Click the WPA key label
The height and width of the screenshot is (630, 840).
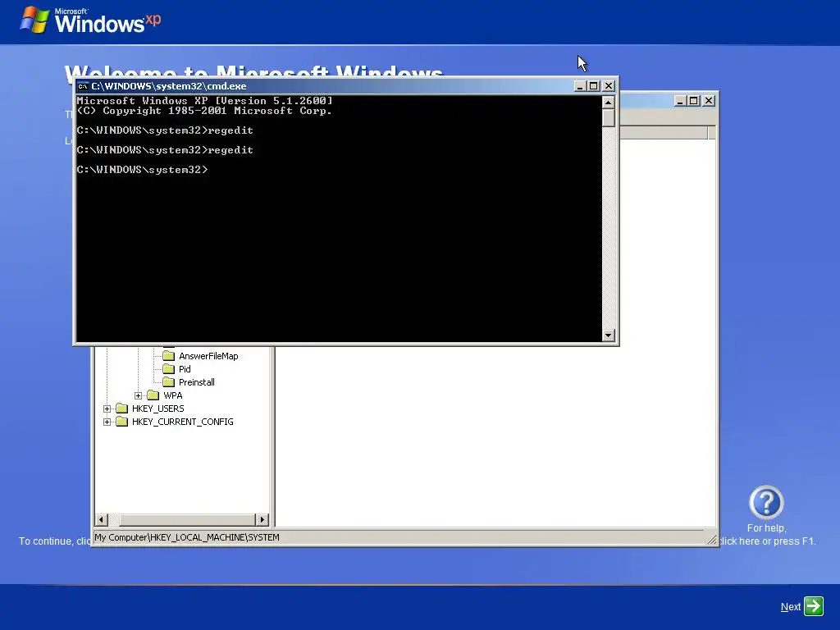pos(173,395)
